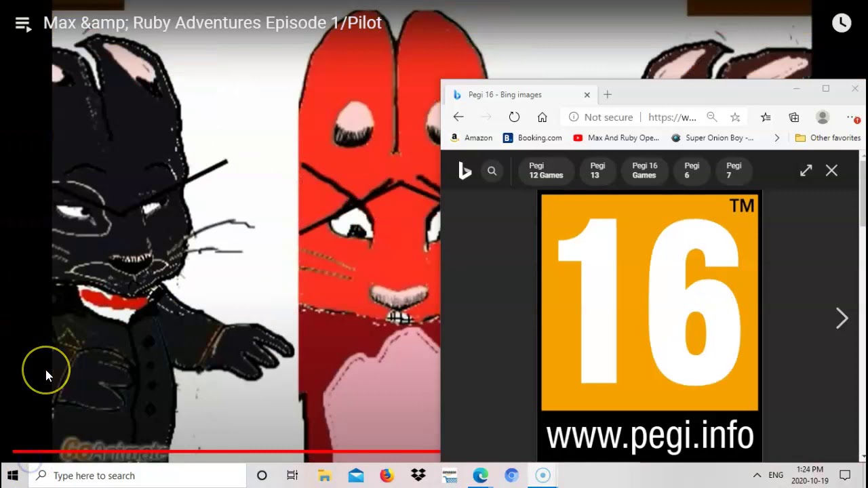The width and height of the screenshot is (868, 488).
Task: Open the Action Center notifications icon
Action: point(845,475)
